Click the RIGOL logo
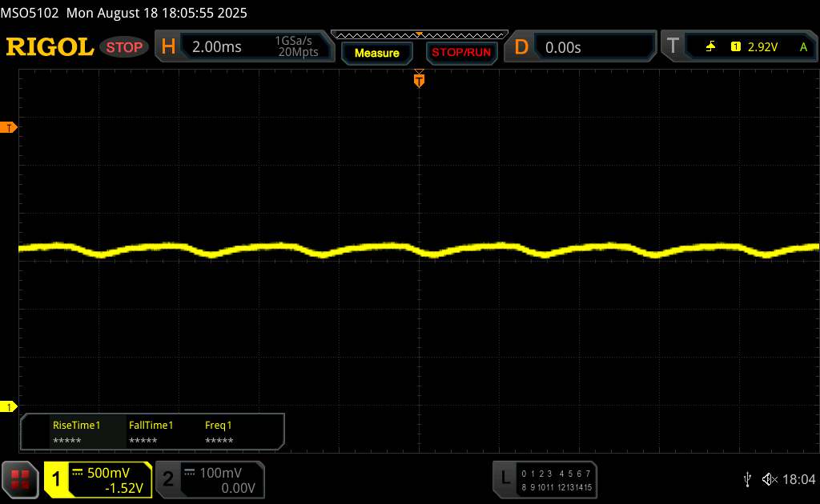Image resolution: width=820 pixels, height=504 pixels. (x=50, y=47)
